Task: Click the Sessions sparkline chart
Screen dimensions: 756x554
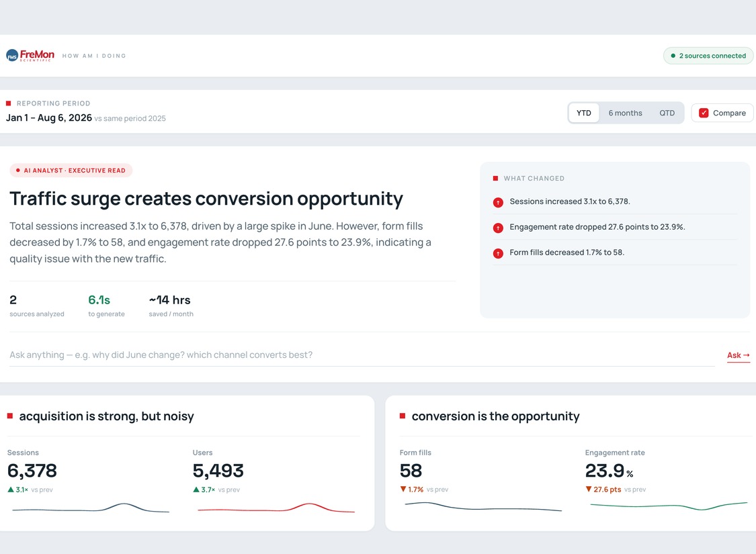Action: tap(91, 508)
